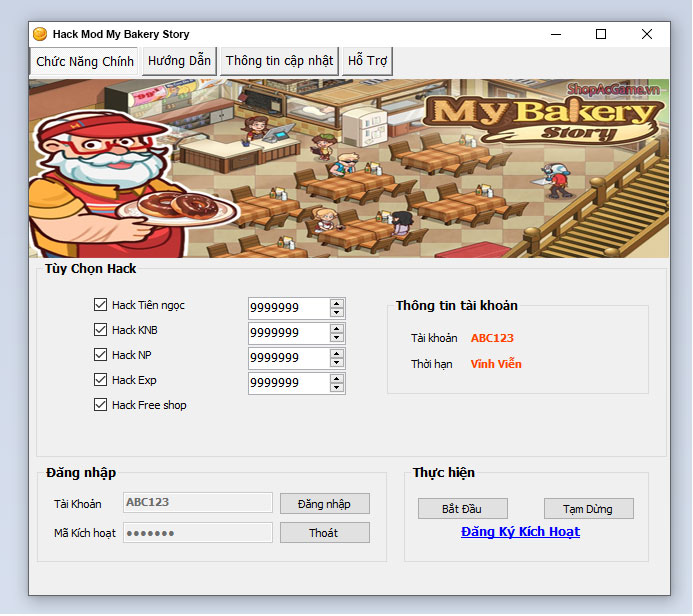Click the Mã Kích hoạt password field
The image size is (693, 616).
coord(198,532)
